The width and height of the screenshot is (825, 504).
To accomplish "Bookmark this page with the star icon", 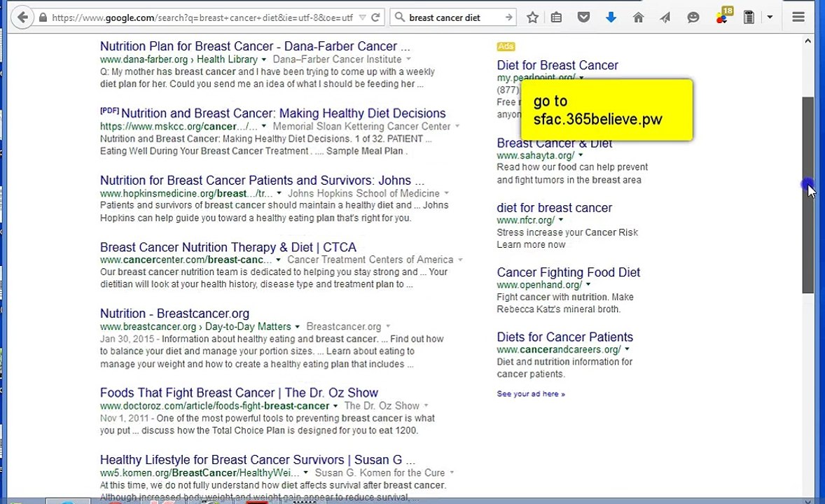I will [532, 17].
